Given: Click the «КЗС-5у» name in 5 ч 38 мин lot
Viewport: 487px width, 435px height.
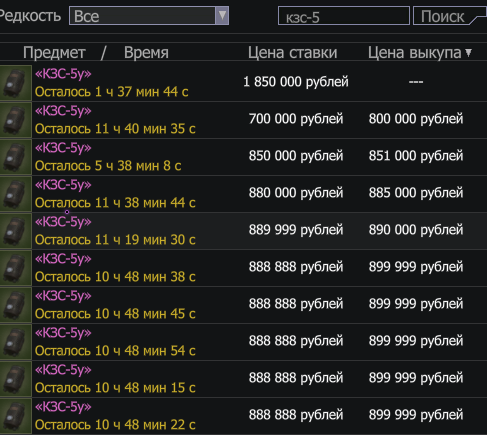Looking at the screenshot, I should pos(63,148).
